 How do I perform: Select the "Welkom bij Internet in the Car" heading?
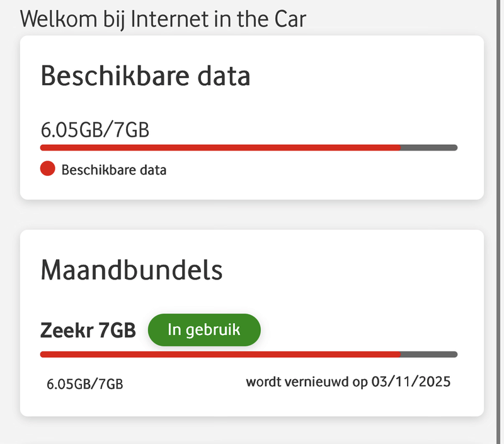[x=163, y=18]
